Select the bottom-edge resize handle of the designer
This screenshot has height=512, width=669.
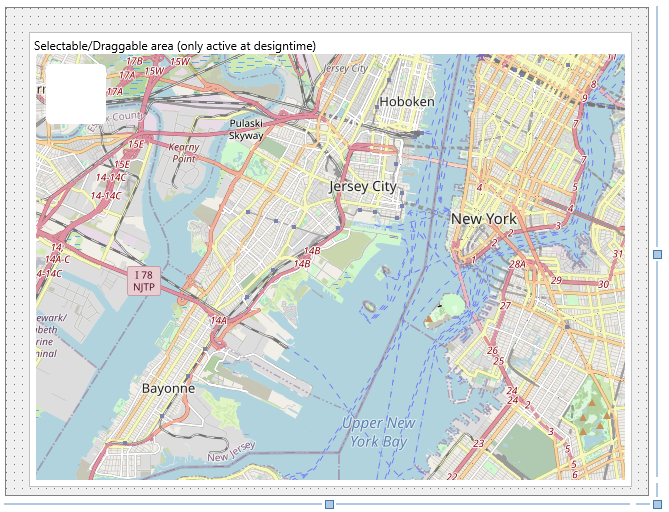pos(329,504)
